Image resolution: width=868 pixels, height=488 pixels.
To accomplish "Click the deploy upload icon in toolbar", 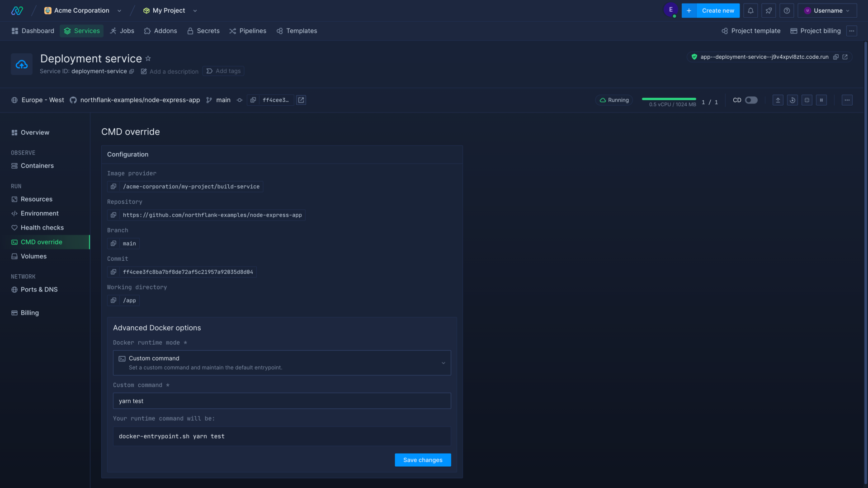I will point(778,100).
